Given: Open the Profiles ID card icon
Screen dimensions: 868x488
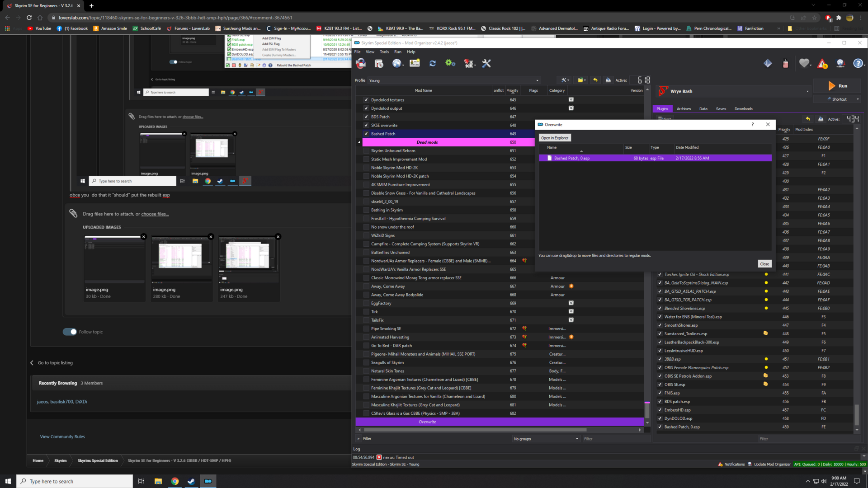Looking at the screenshot, I should [415, 64].
